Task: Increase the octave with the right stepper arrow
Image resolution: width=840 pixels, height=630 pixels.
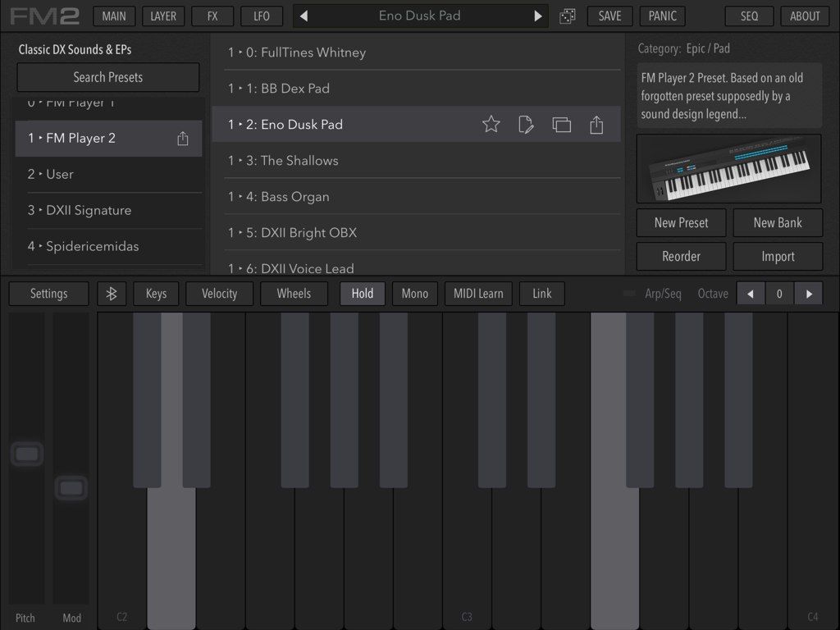Action: pyautogui.click(x=809, y=293)
